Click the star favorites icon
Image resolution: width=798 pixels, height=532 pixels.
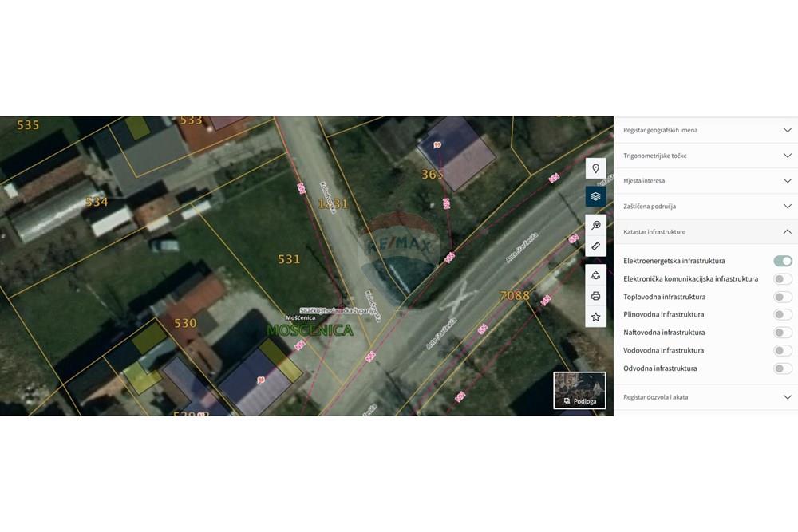(595, 317)
